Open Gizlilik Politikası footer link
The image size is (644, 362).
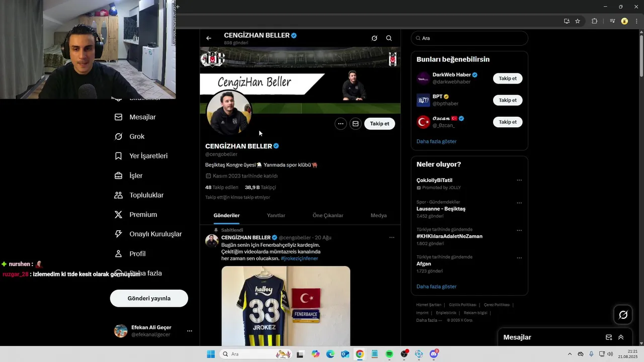pos(462,305)
